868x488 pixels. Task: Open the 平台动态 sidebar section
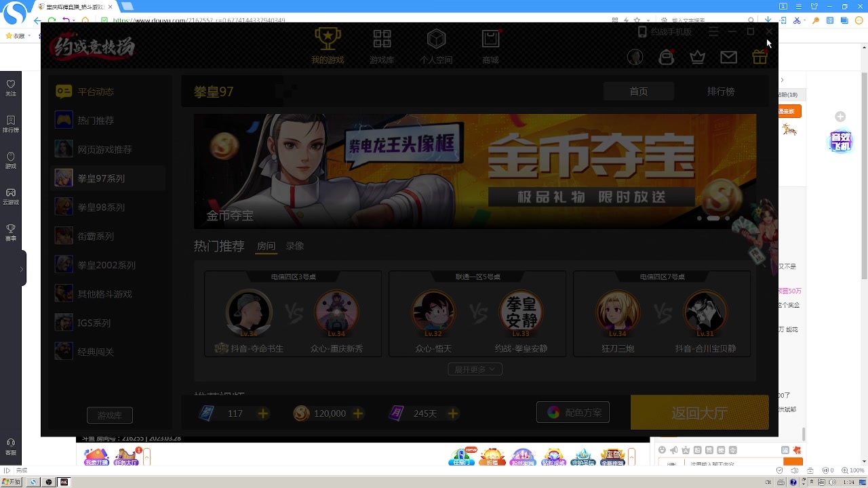pos(96,91)
